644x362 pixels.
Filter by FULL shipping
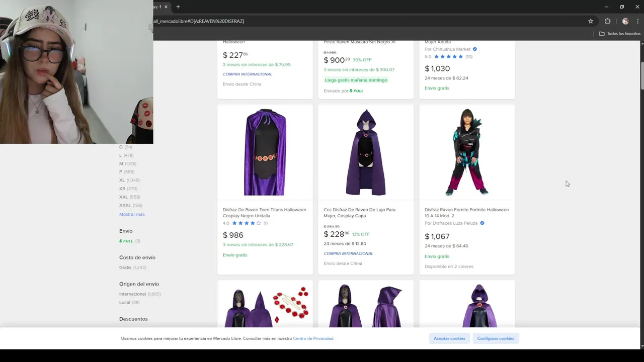pos(130,241)
